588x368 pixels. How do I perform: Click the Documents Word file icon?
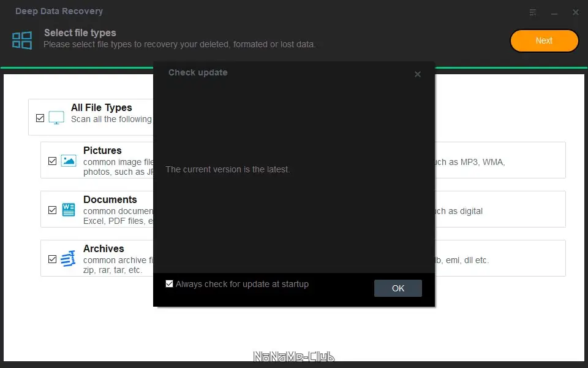point(69,210)
